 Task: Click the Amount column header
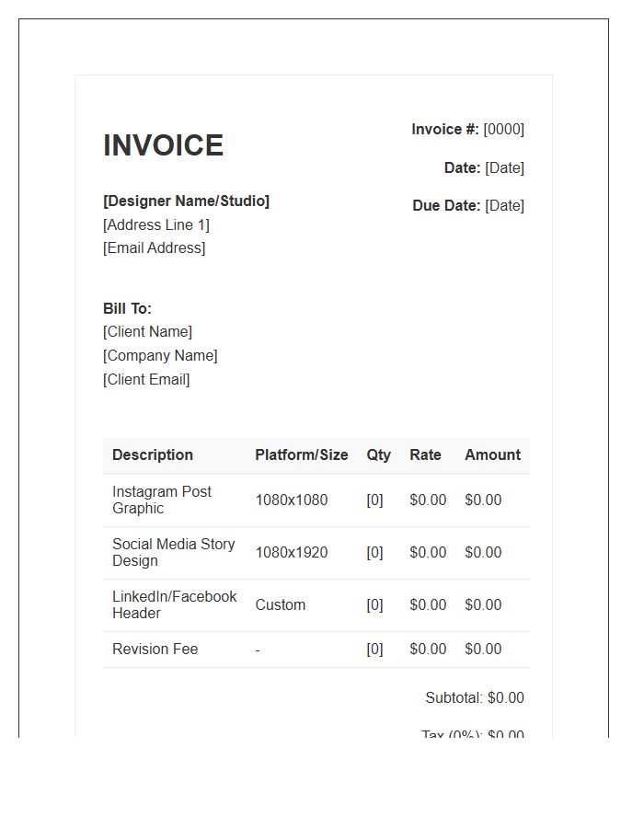[x=492, y=455]
